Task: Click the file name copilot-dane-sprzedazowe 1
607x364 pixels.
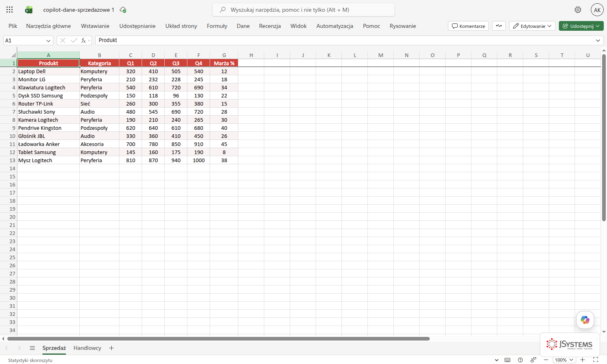Action: (79, 10)
